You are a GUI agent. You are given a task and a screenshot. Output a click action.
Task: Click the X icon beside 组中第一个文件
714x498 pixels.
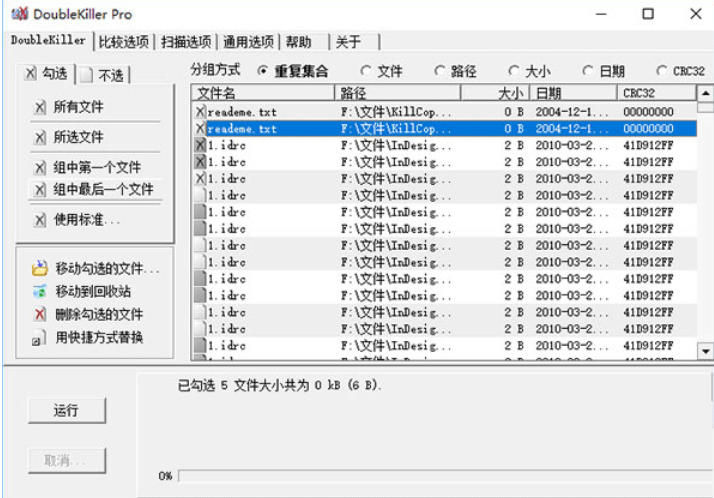[40, 168]
